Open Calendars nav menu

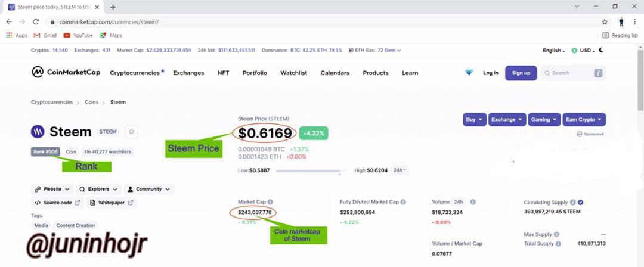pyautogui.click(x=335, y=73)
